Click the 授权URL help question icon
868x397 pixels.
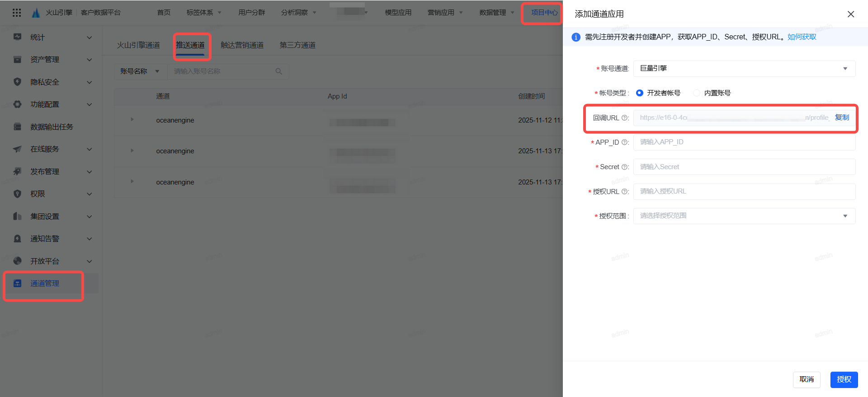(x=625, y=192)
